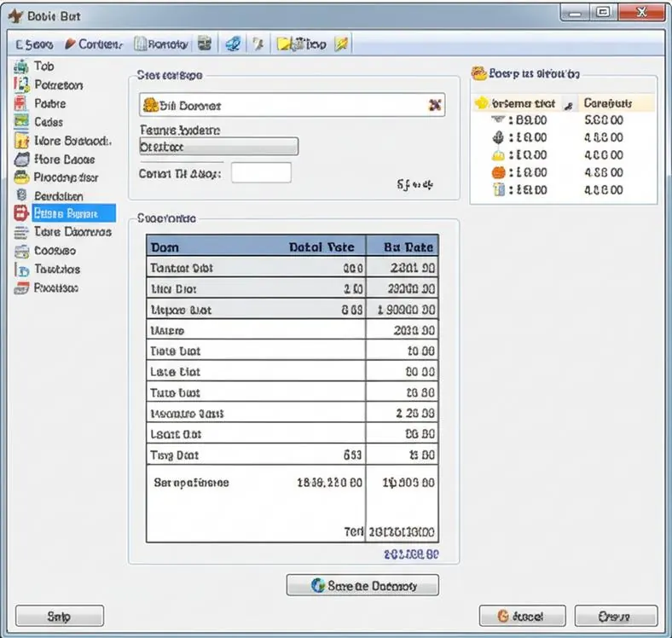Maximize the window from the title bar

point(604,12)
